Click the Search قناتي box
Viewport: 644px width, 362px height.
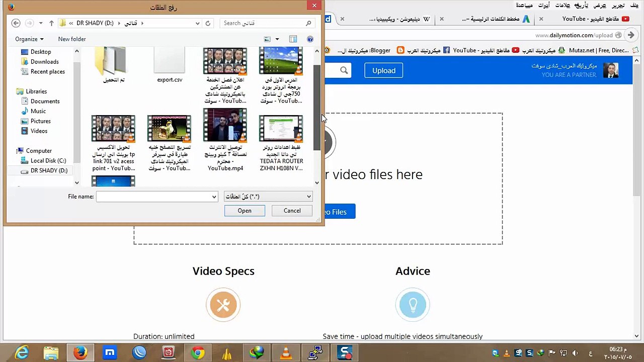click(x=267, y=23)
